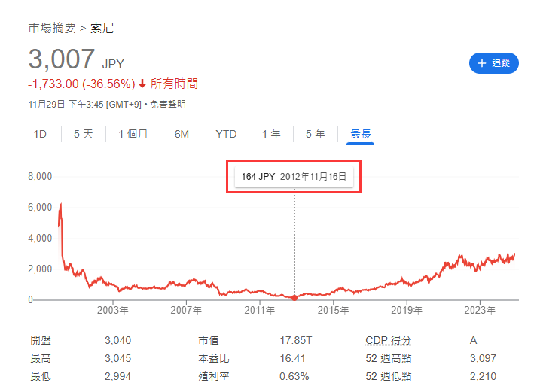Click the 52 週低點 label

pos(388,376)
